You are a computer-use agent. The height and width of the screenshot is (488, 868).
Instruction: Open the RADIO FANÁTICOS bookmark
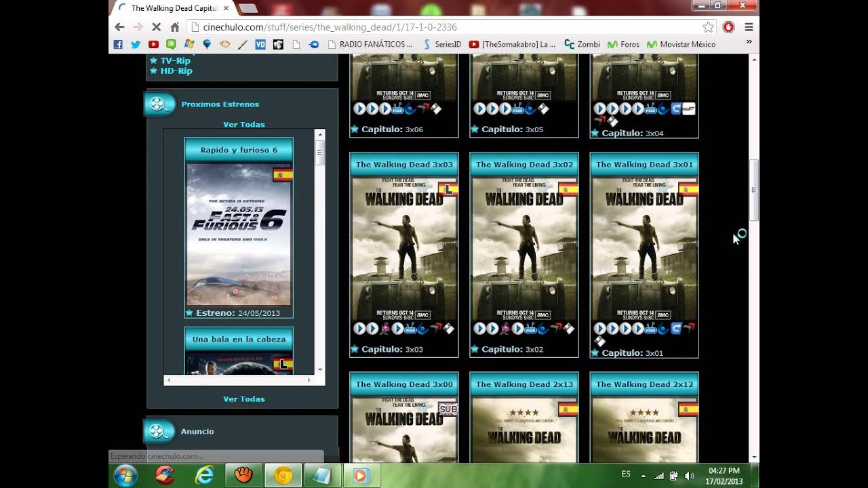pyautogui.click(x=370, y=44)
